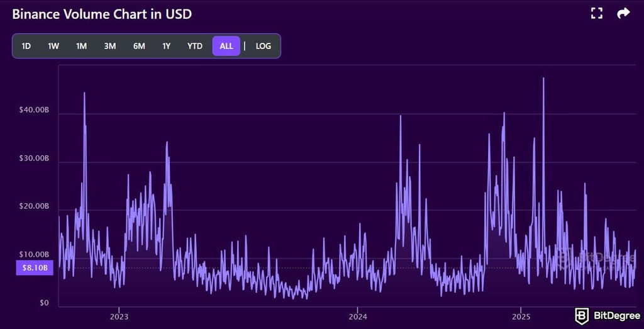Click the $8.10B current value label

tap(35, 268)
